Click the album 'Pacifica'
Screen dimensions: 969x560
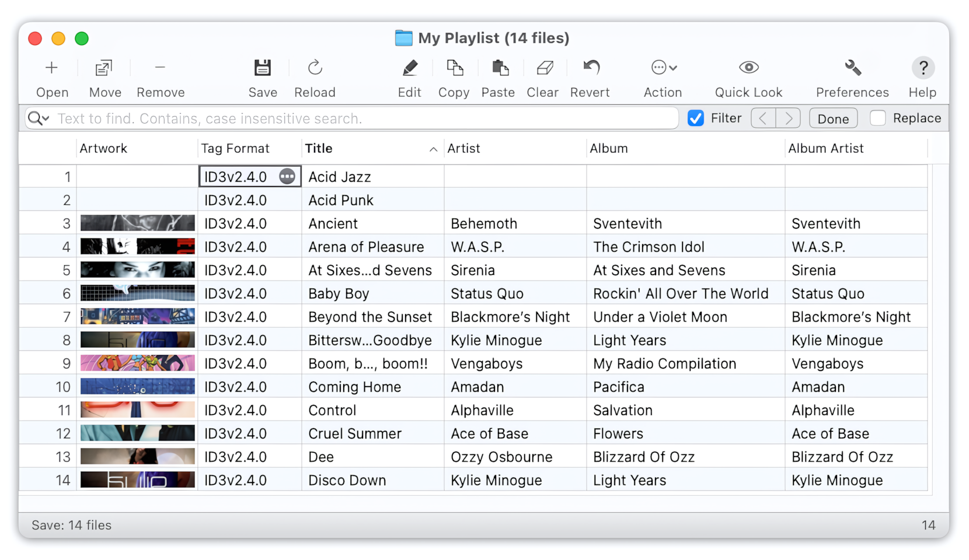coord(618,387)
